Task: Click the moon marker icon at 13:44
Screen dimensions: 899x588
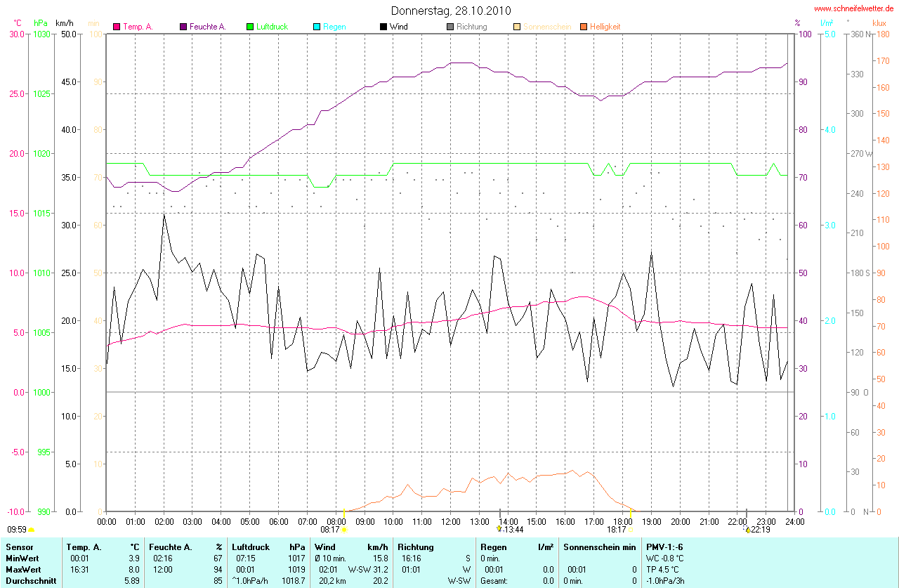Action: coord(499,529)
